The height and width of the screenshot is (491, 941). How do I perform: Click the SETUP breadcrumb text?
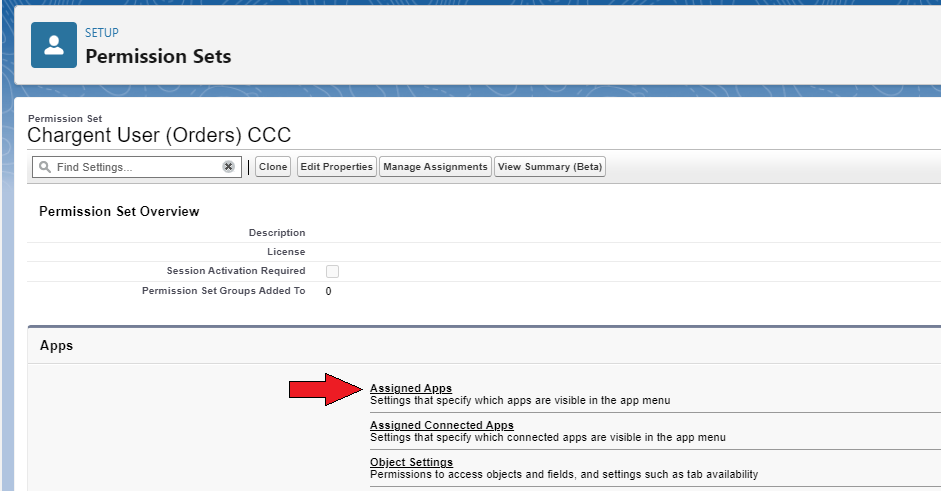(x=101, y=33)
